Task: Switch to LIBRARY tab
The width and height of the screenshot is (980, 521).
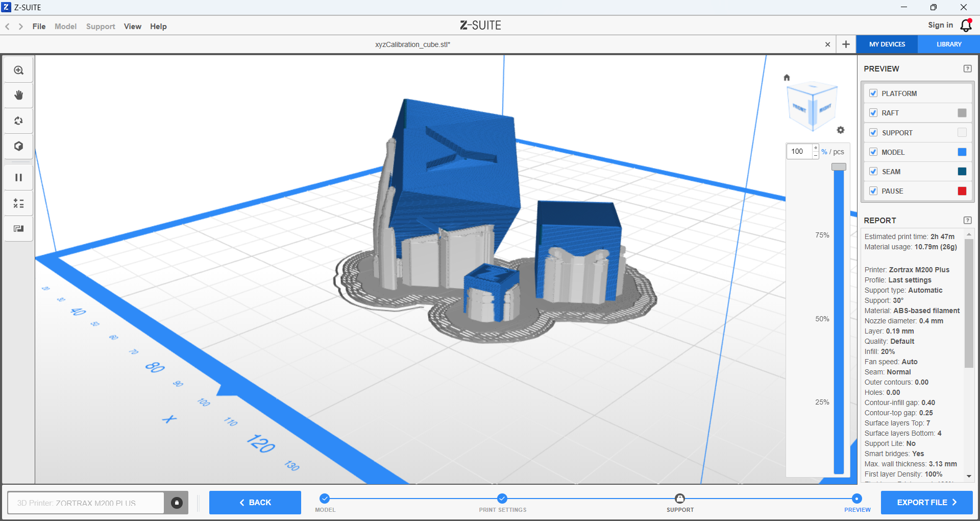Action: (x=949, y=44)
